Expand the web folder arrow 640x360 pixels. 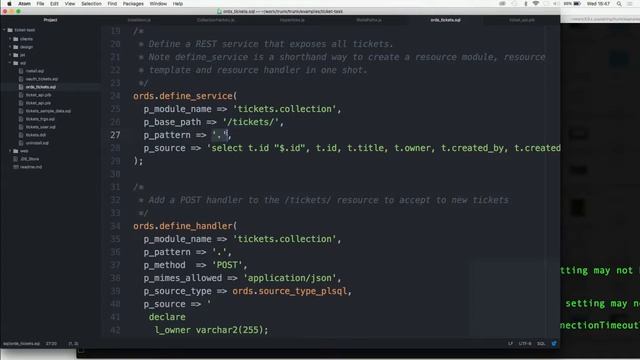(x=10, y=151)
